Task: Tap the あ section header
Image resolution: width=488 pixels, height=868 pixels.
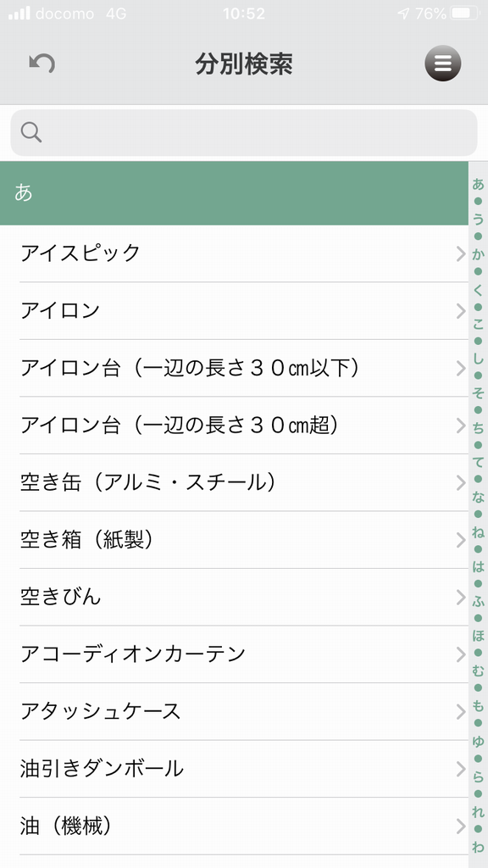Action: tap(234, 193)
